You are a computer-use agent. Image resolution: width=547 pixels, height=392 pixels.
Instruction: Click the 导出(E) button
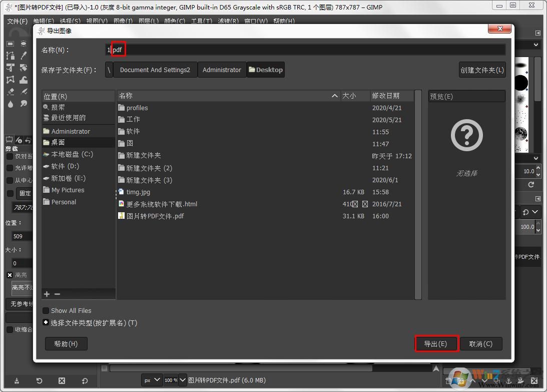click(436, 343)
